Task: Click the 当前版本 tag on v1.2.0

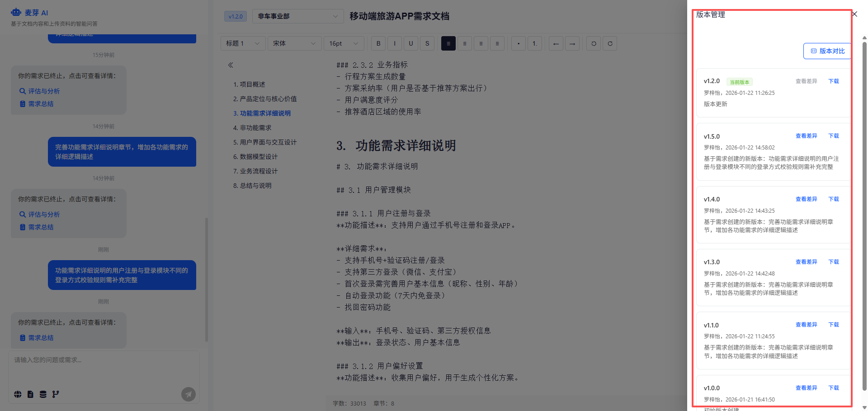Action: tap(740, 82)
